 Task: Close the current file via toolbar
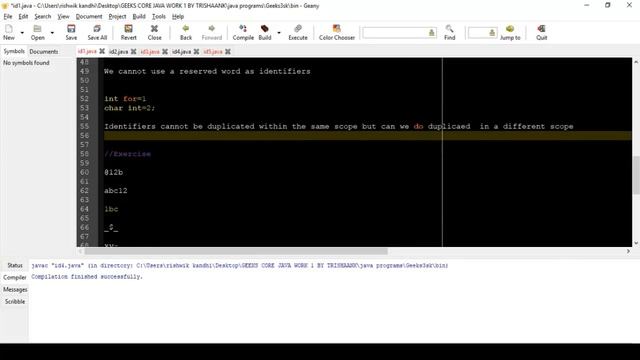(154, 32)
